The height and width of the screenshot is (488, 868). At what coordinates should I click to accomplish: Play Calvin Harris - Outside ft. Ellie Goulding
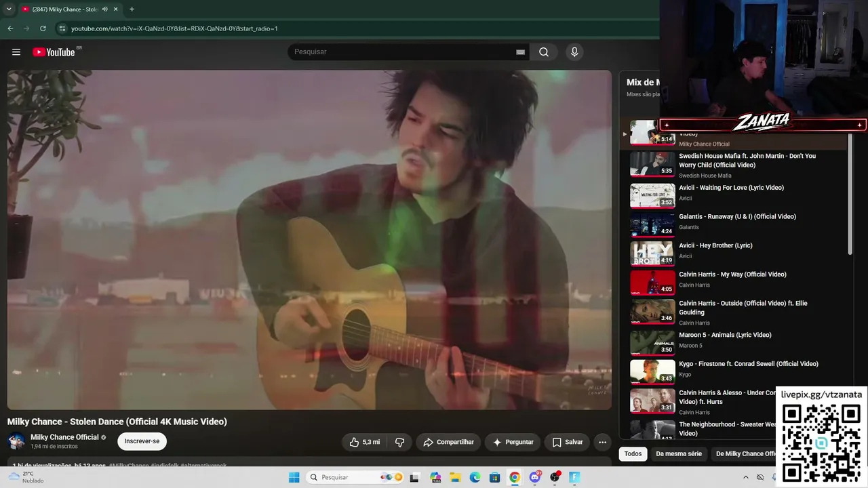[x=739, y=312]
